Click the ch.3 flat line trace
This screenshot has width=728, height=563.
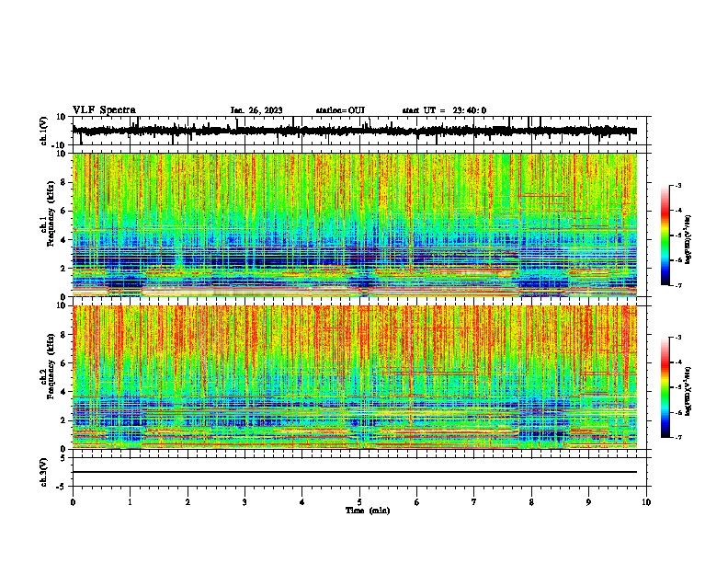tap(355, 472)
